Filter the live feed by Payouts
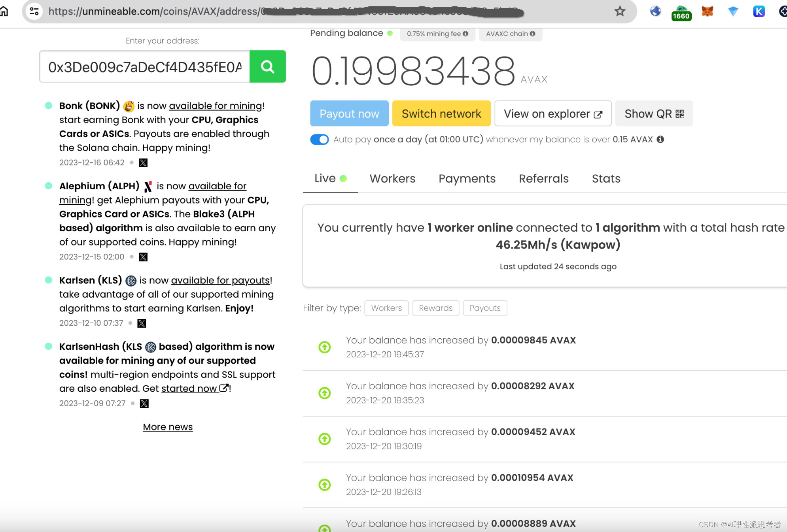787x532 pixels. [485, 308]
